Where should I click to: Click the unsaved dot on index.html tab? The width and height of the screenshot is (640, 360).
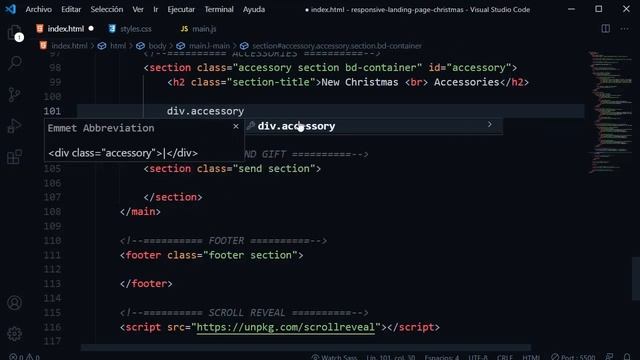[x=91, y=29]
